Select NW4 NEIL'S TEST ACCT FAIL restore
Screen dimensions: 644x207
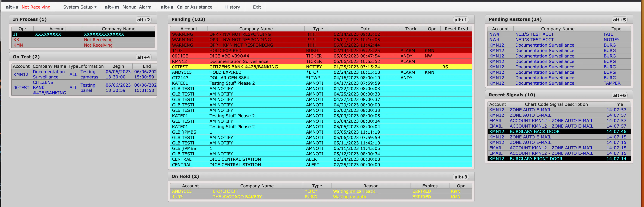click(x=559, y=34)
